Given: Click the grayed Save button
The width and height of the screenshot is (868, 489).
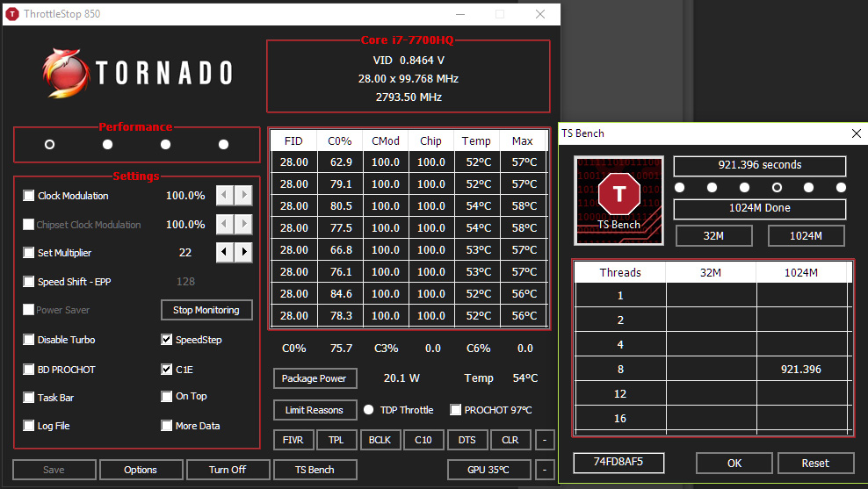Looking at the screenshot, I should (x=54, y=470).
